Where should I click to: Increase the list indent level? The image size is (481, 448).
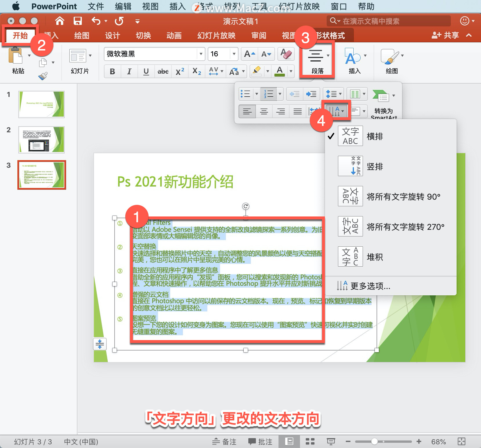coord(312,94)
